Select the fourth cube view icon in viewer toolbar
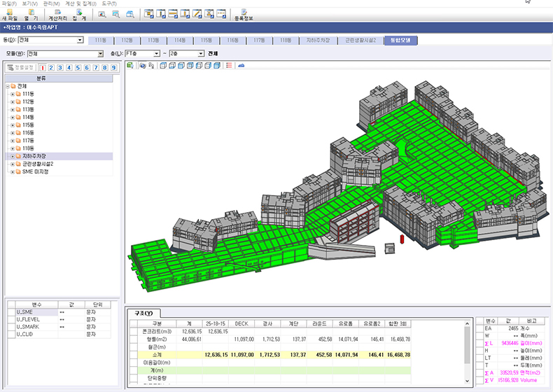This screenshot has width=553, height=392. pos(190,66)
